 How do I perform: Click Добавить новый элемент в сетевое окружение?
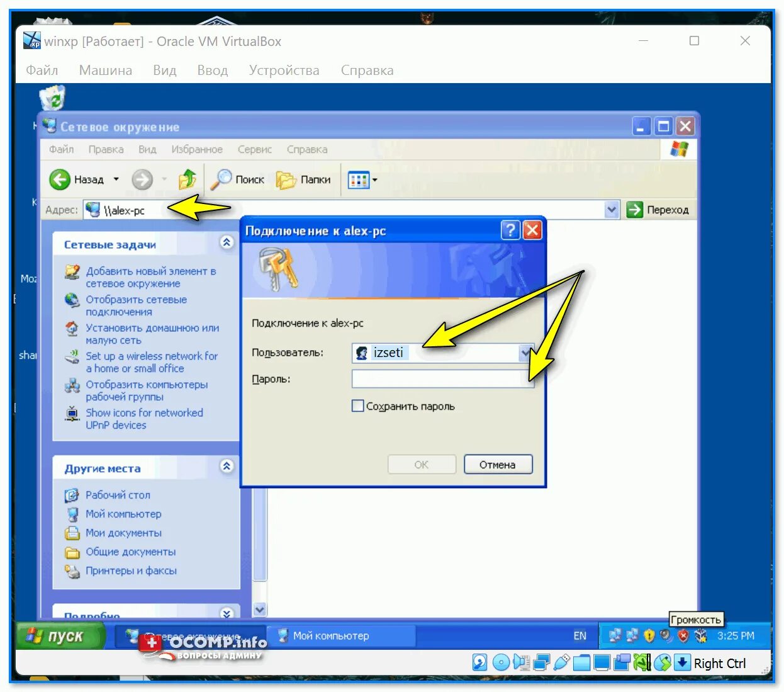pyautogui.click(x=151, y=277)
